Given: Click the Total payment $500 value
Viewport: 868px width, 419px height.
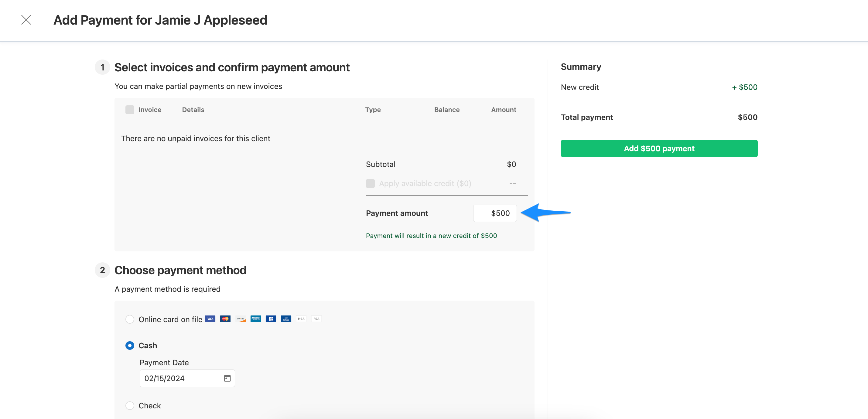Looking at the screenshot, I should 748,117.
